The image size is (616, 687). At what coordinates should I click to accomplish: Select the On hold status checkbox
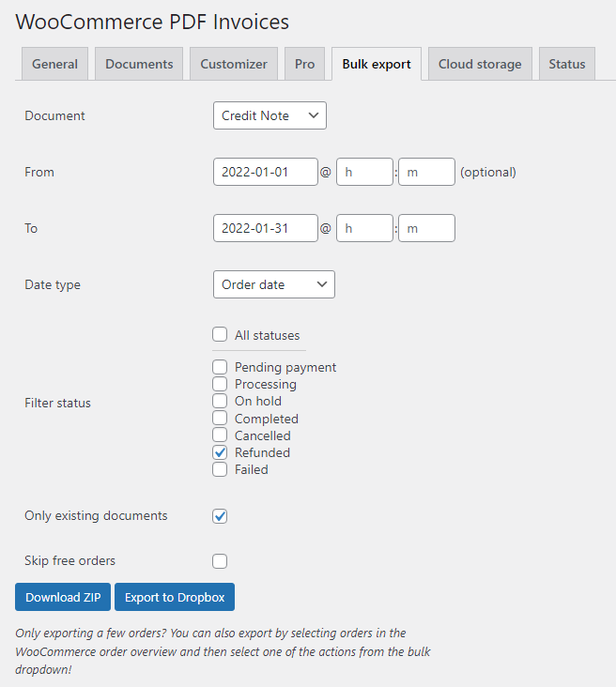pos(220,401)
